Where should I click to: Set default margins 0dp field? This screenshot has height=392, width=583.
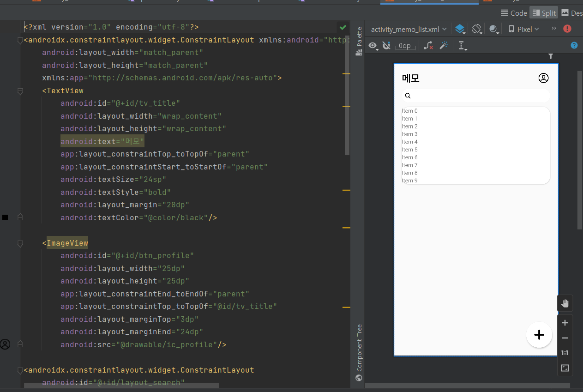point(405,46)
